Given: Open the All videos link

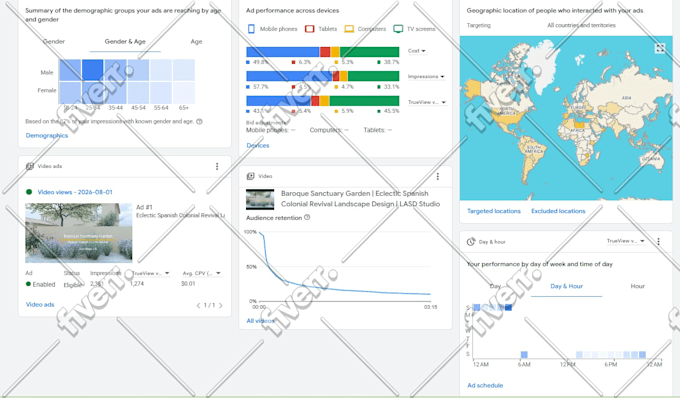Looking at the screenshot, I should 260,321.
